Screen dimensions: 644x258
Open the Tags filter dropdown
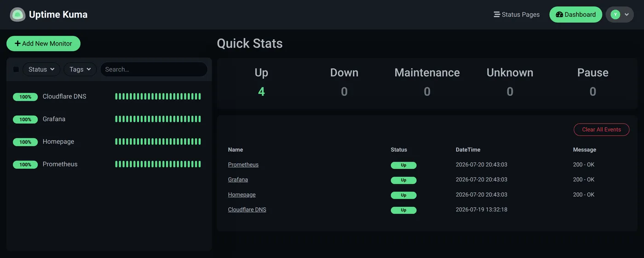click(80, 69)
